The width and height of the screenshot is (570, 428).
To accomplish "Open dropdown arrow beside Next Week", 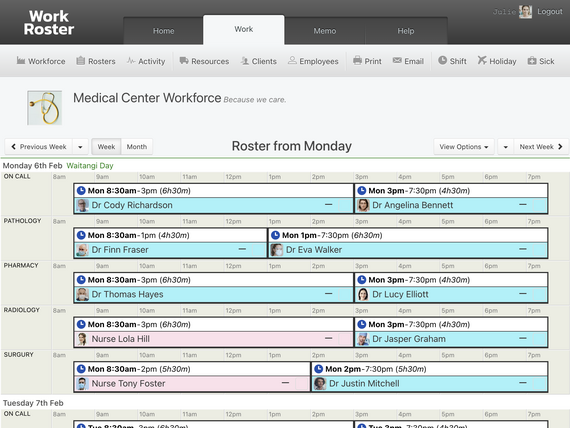I will [505, 147].
